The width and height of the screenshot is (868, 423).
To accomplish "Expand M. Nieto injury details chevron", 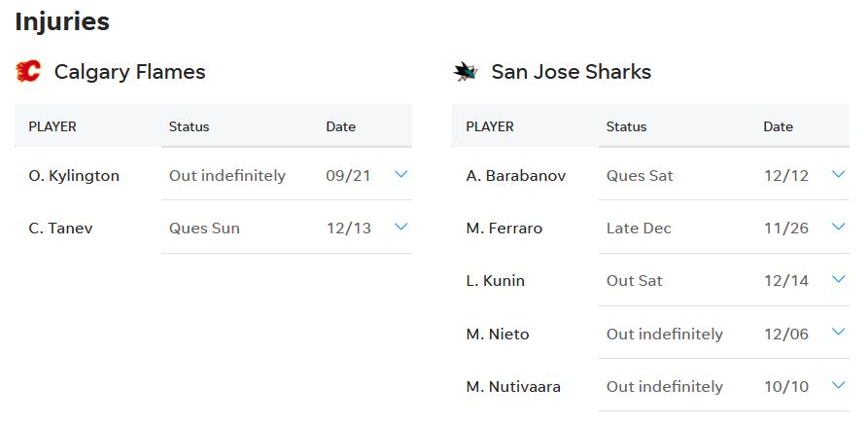I will point(839,332).
